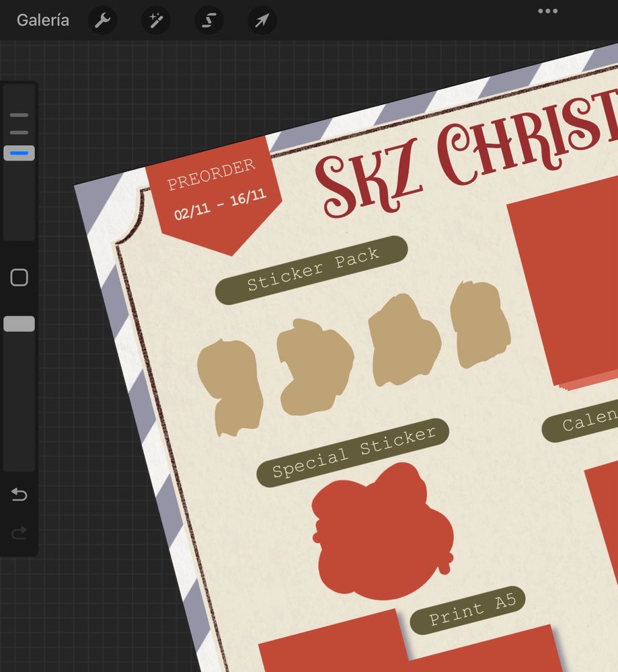Tap the 'Sticker Pack' label on canvas
Screen dimensions: 618x672
click(312, 270)
